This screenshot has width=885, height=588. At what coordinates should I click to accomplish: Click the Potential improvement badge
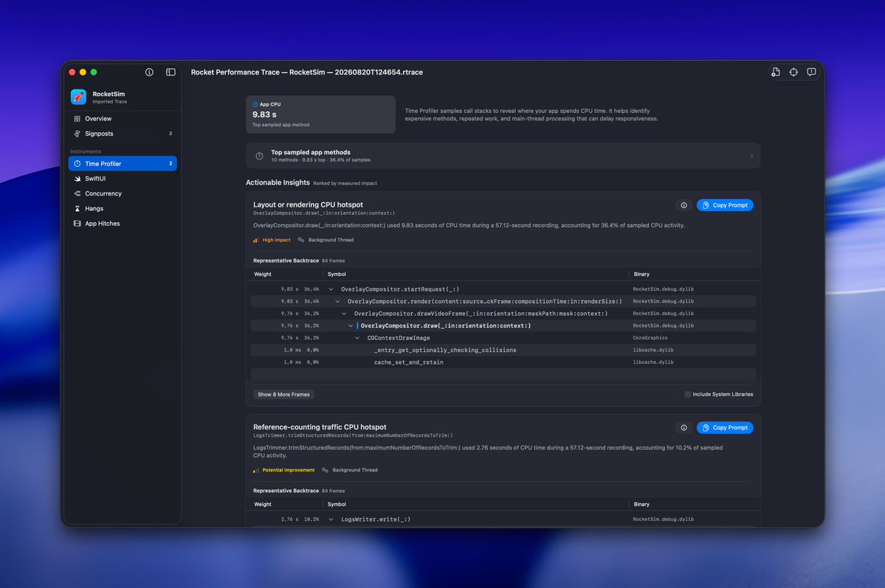pyautogui.click(x=284, y=470)
